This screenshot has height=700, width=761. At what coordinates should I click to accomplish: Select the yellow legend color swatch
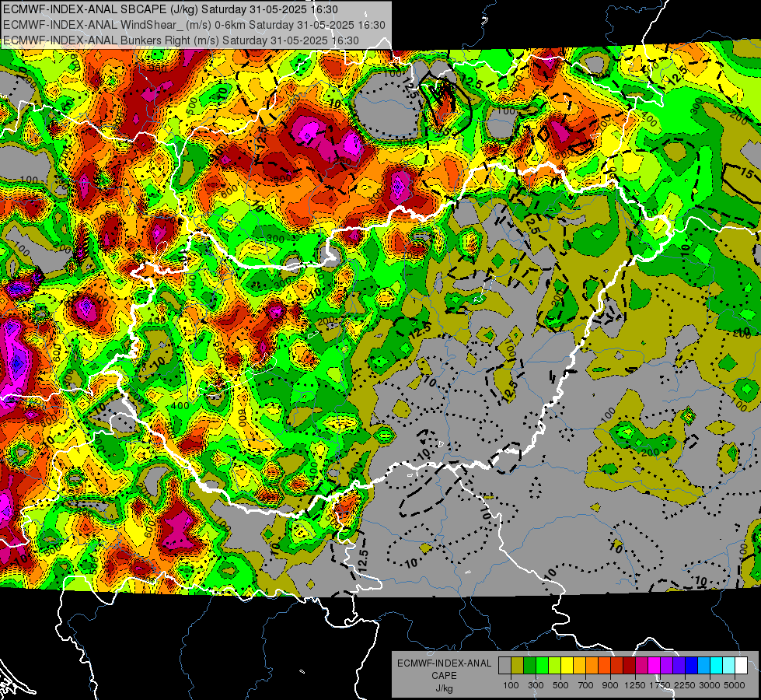click(567, 666)
